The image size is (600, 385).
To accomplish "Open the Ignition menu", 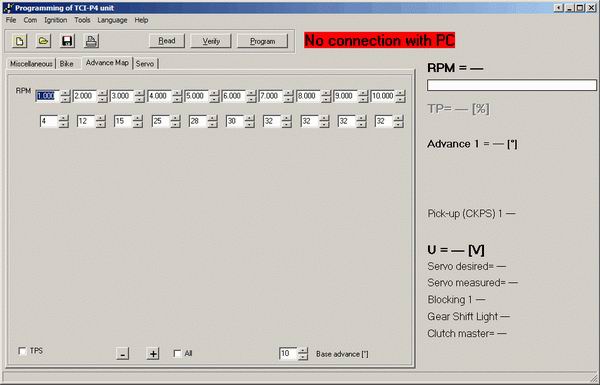I will (x=55, y=20).
